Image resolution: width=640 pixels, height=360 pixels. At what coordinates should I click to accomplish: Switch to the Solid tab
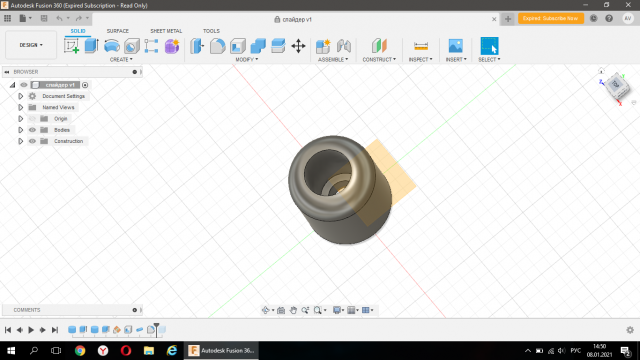pos(78,31)
